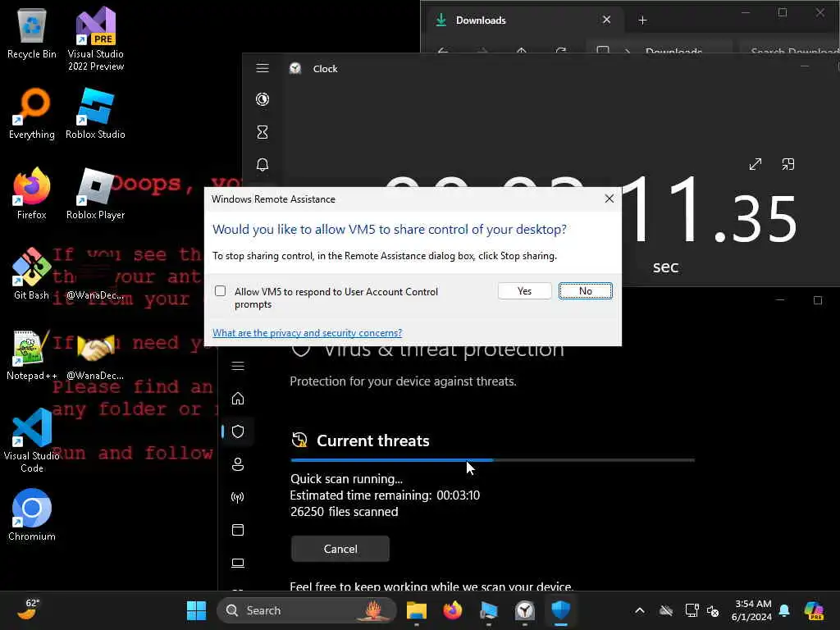
Task: Open Copilot Preview in taskbar
Action: tap(815, 610)
